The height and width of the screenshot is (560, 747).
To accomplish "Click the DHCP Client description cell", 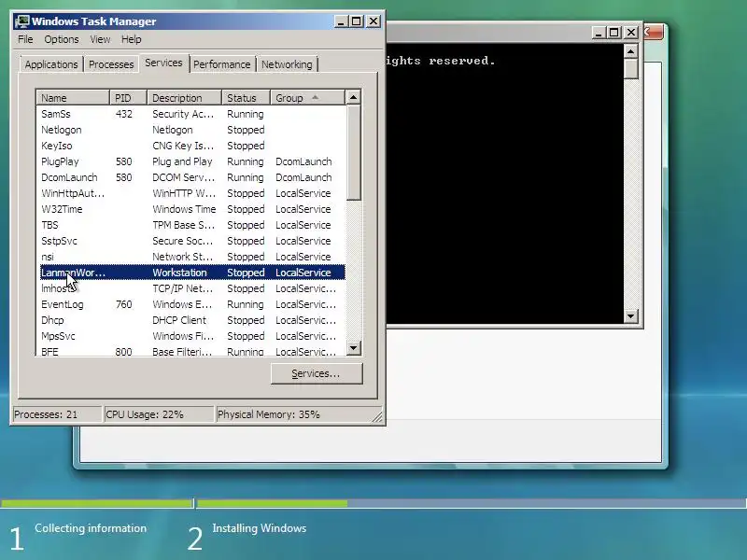I will [x=179, y=320].
